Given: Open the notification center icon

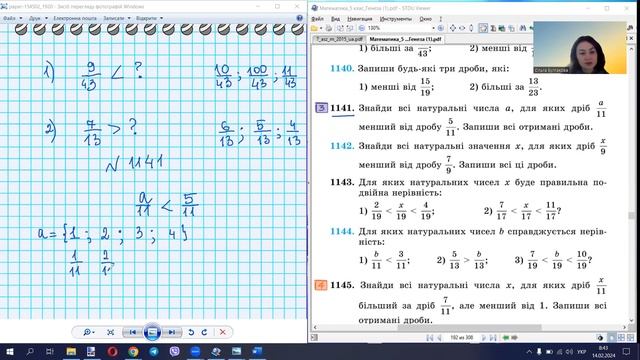Looking at the screenshot, I should pyautogui.click(x=627, y=351).
